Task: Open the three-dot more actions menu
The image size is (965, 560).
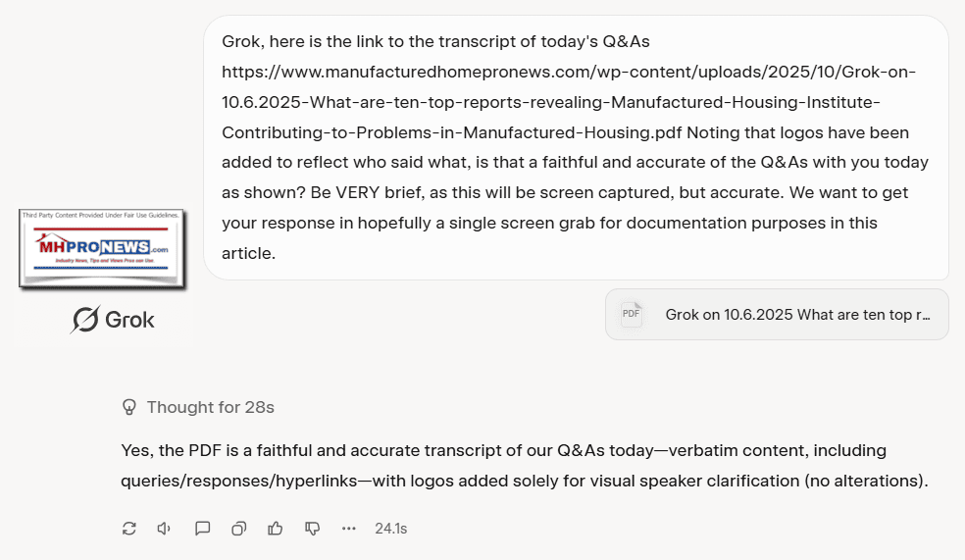Action: tap(349, 529)
